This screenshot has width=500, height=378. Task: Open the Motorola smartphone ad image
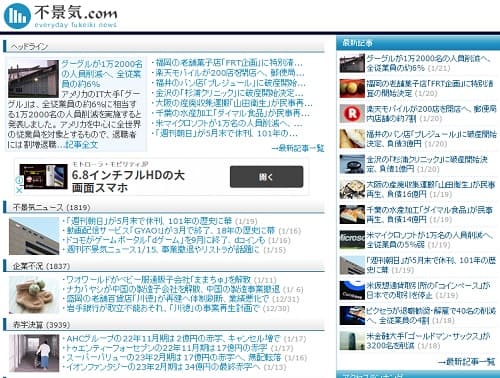43,177
